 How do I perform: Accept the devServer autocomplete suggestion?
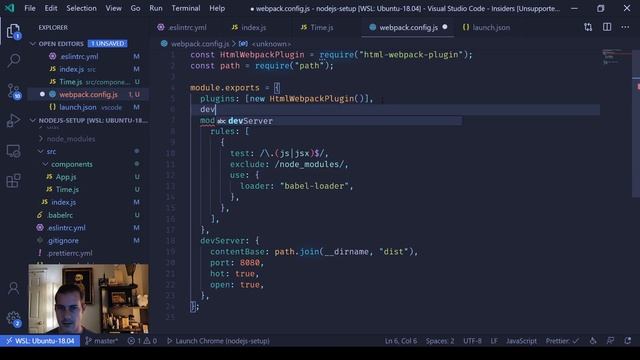click(x=339, y=121)
